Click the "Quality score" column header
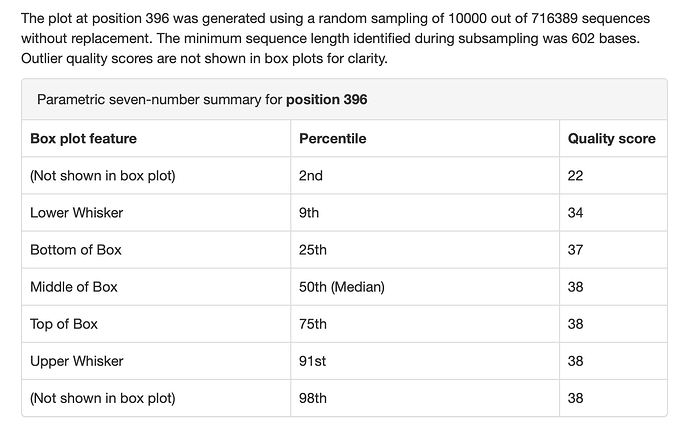Image resolution: width=690 pixels, height=437 pixels. click(611, 139)
